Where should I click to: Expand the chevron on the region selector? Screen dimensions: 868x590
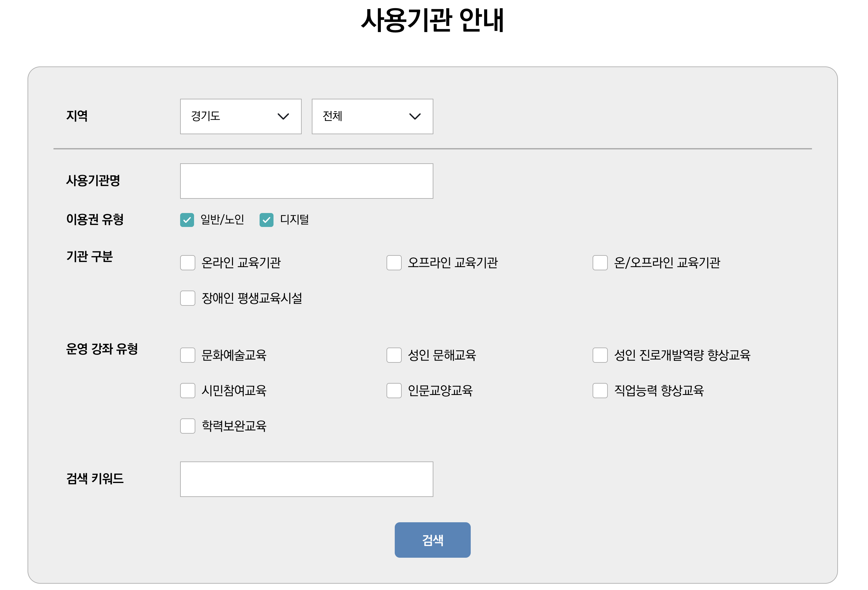click(x=283, y=116)
